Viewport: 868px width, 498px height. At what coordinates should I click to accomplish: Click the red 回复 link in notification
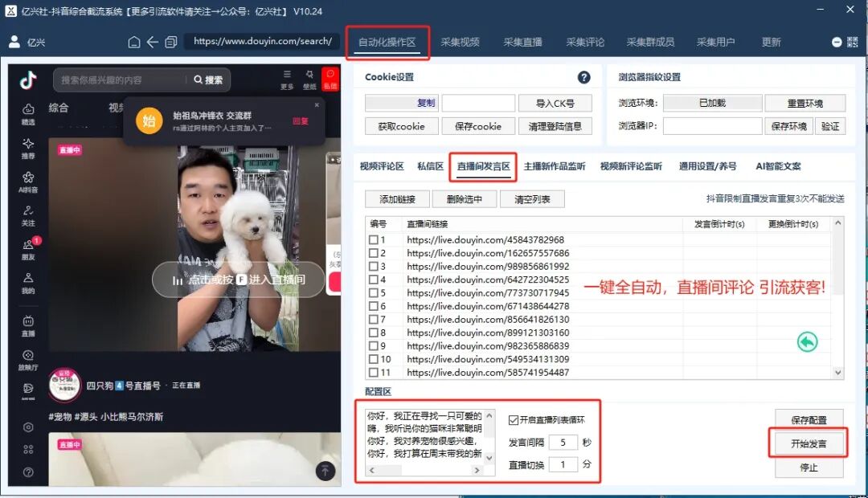tap(301, 121)
